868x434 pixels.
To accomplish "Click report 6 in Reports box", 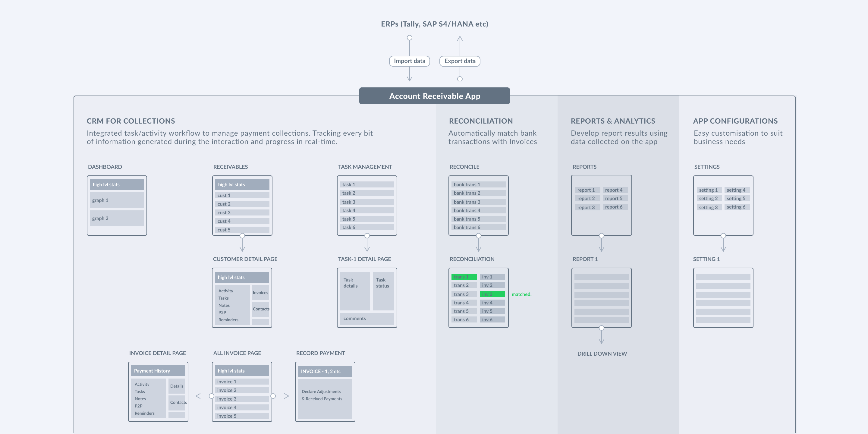I will 615,207.
